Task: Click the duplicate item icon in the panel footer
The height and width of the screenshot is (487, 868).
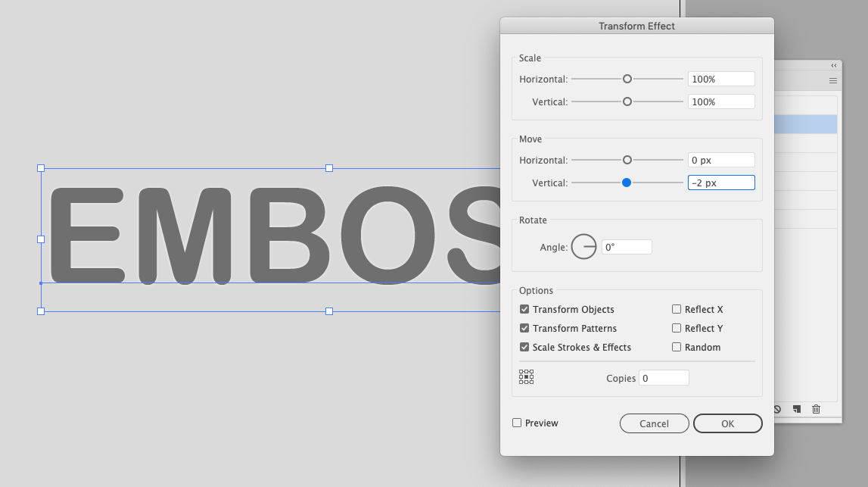Action: [x=796, y=409]
